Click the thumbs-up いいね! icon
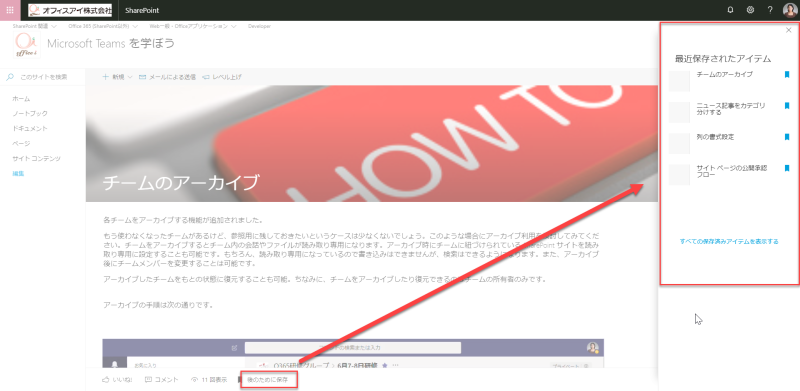The height and width of the screenshot is (391, 800). point(106,380)
